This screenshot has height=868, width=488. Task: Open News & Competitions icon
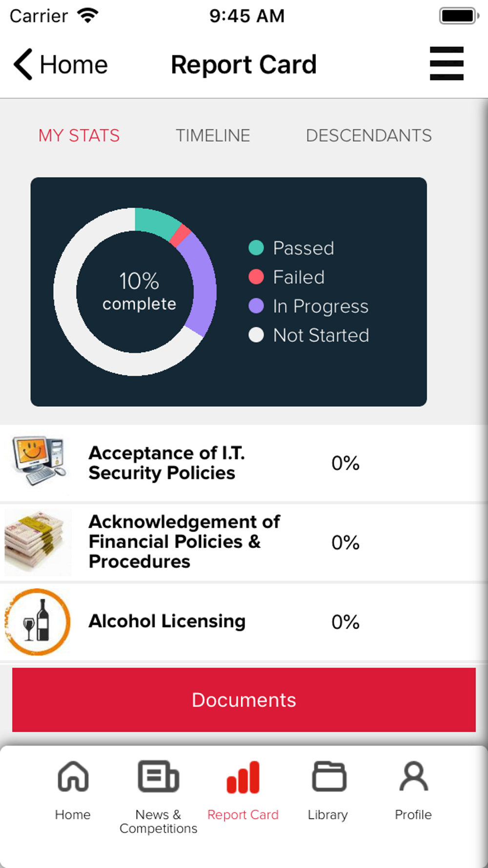point(158,776)
